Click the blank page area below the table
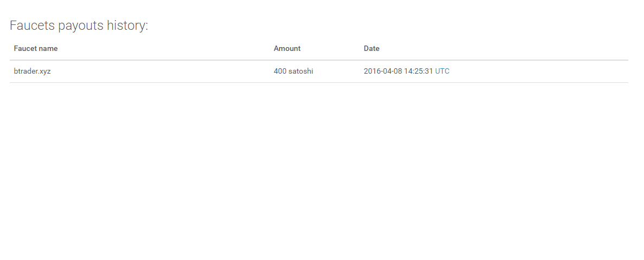Screen dimensions: 644x260 point(320,173)
